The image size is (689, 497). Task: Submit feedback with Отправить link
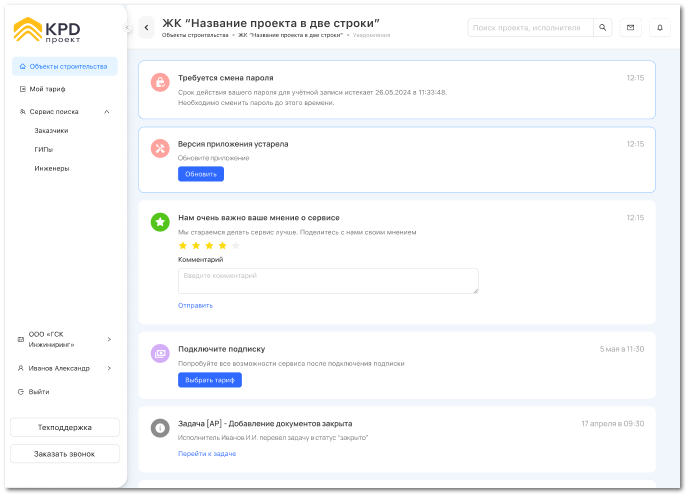195,306
